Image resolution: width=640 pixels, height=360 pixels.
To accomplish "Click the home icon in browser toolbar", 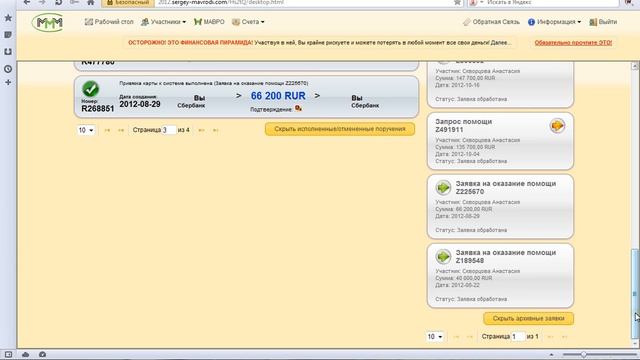I will click(x=91, y=2).
